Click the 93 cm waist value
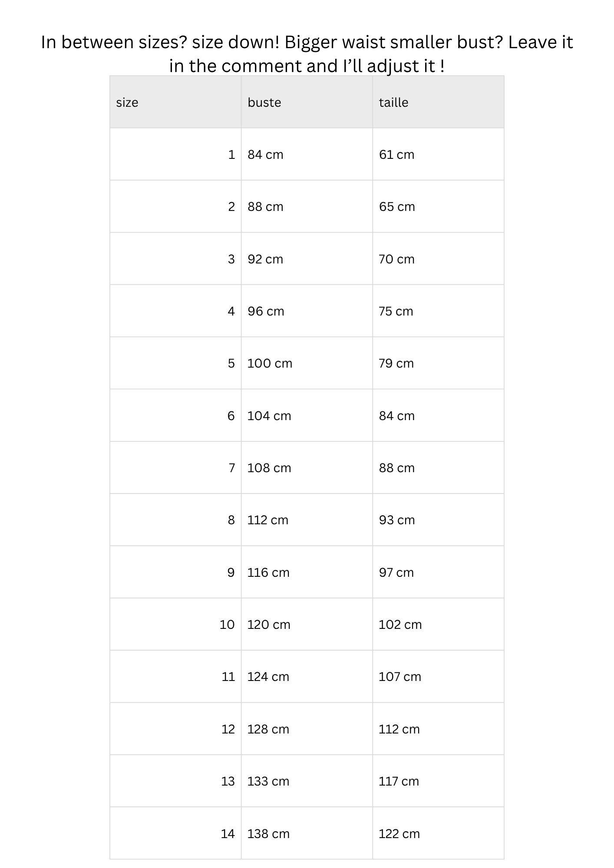Image resolution: width=614 pixels, height=868 pixels. (x=397, y=520)
